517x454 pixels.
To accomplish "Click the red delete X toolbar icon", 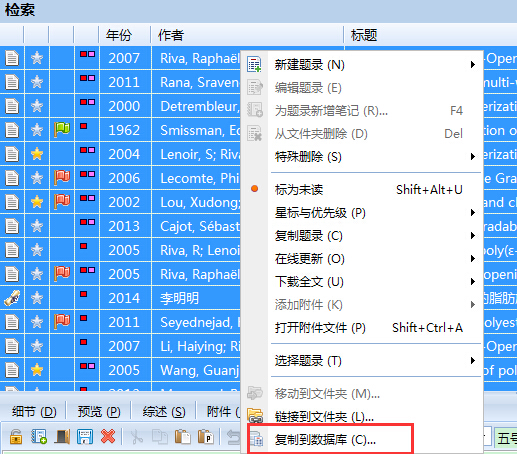I will click(108, 436).
